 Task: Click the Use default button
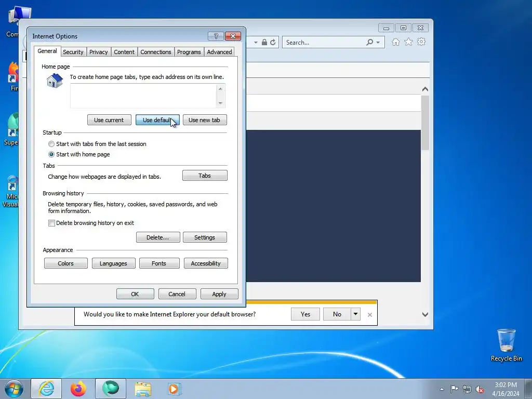tap(157, 120)
